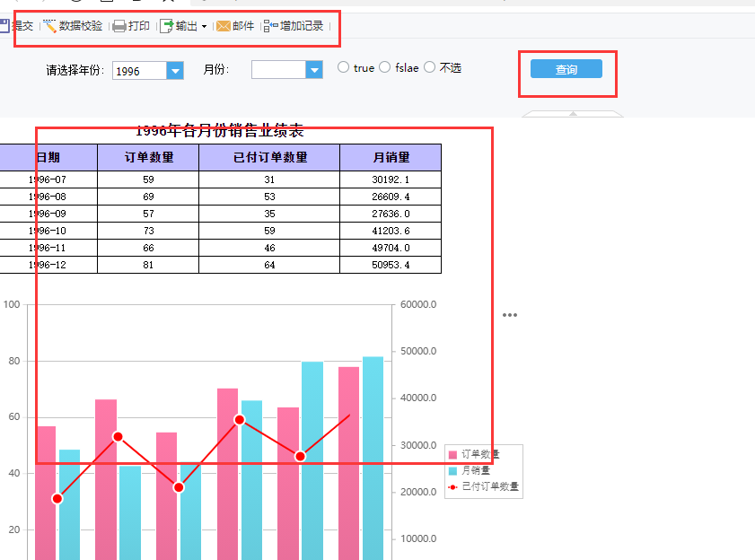Click the blue 查询 query button
This screenshot has width=755, height=560.
pos(566,69)
